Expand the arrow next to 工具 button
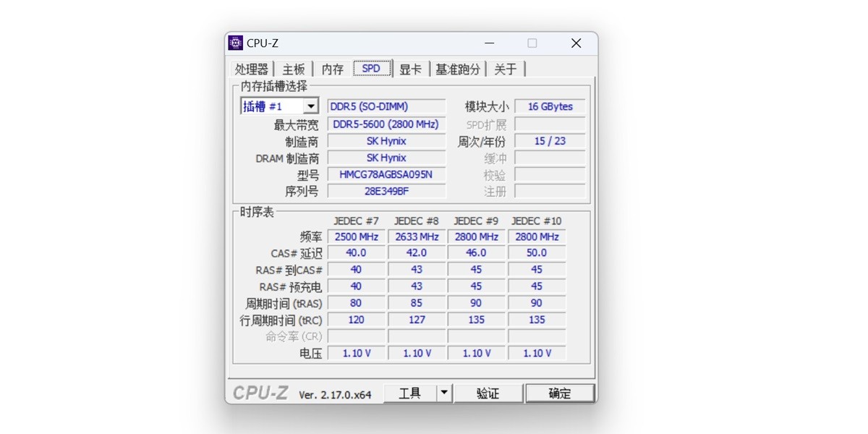 pyautogui.click(x=443, y=393)
